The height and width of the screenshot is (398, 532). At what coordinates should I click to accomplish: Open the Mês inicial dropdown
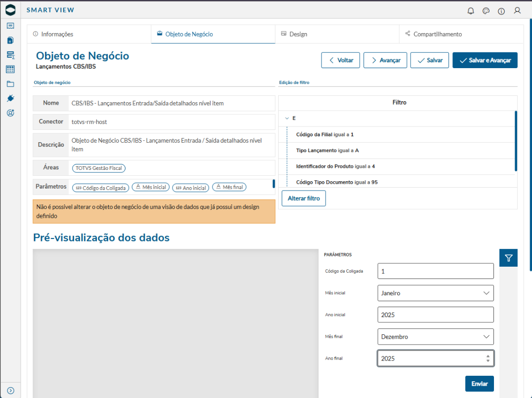coord(435,293)
